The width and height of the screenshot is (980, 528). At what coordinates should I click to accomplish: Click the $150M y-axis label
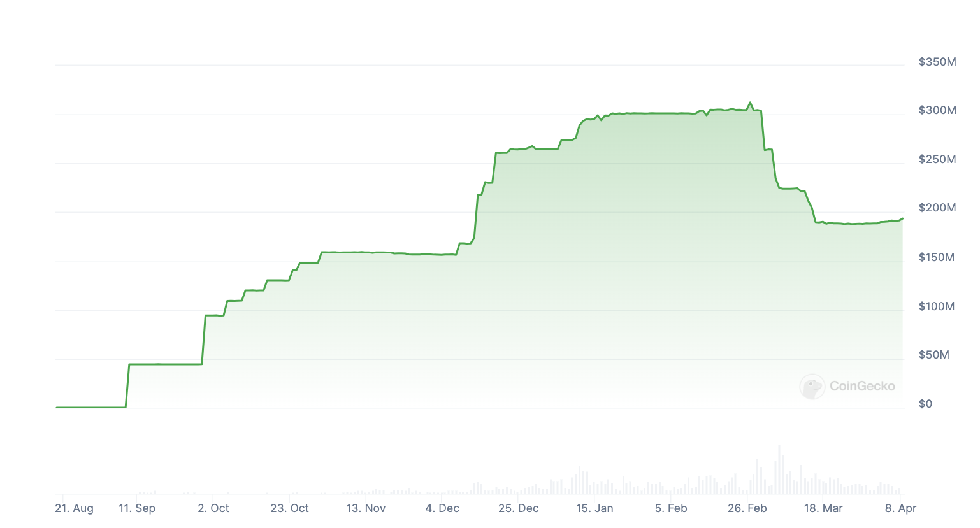[937, 257]
